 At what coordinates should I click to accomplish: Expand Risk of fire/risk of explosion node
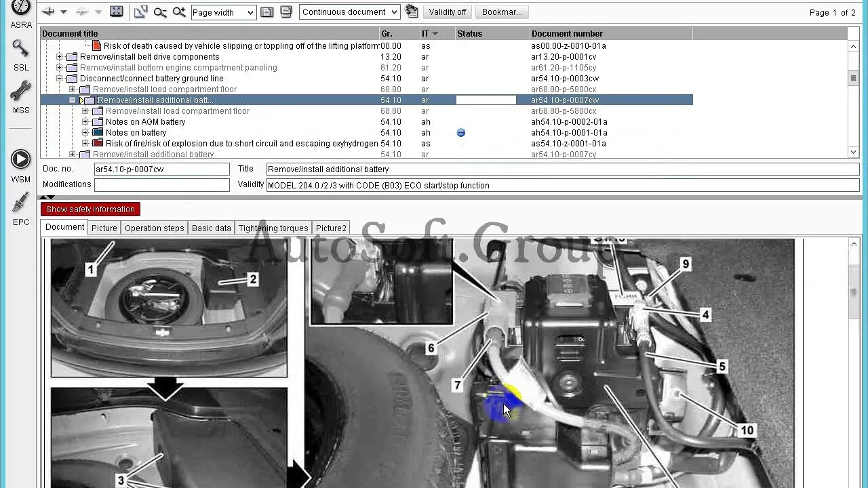click(x=85, y=144)
